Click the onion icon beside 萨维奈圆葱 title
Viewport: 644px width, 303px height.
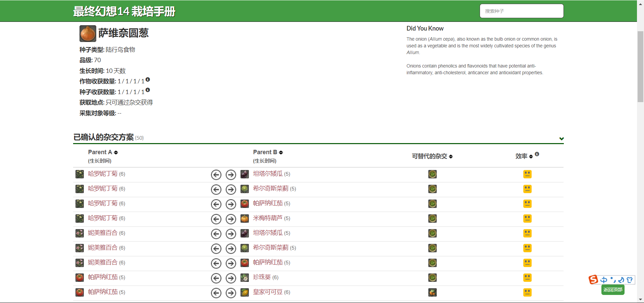[x=88, y=33]
